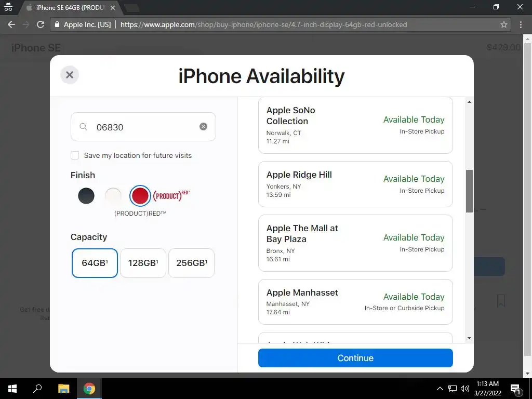
Task: Select the white Starlight finish swatch
Action: [x=113, y=196]
